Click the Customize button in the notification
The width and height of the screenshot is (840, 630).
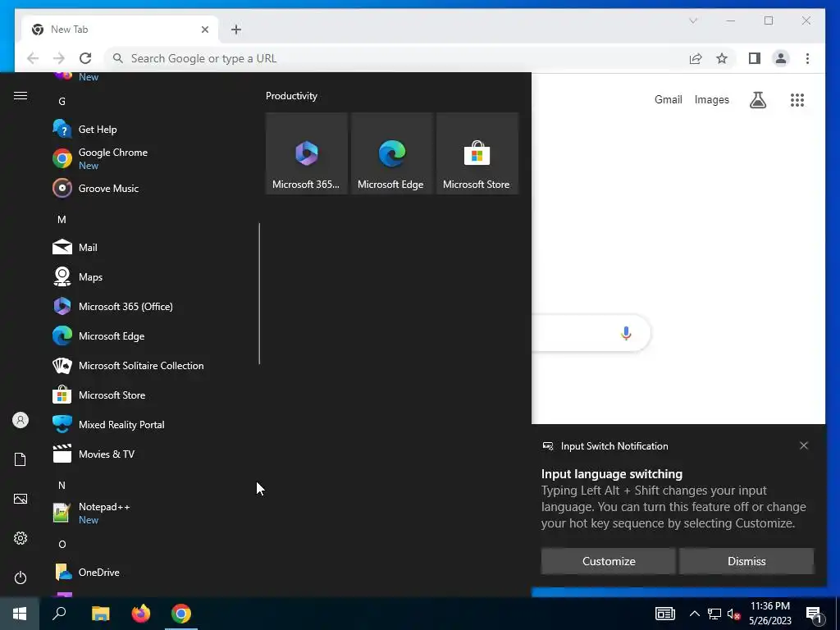pyautogui.click(x=609, y=561)
